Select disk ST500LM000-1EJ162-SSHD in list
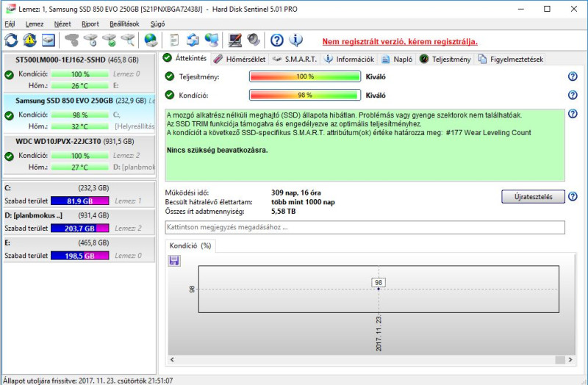588x385 pixels. (79, 73)
